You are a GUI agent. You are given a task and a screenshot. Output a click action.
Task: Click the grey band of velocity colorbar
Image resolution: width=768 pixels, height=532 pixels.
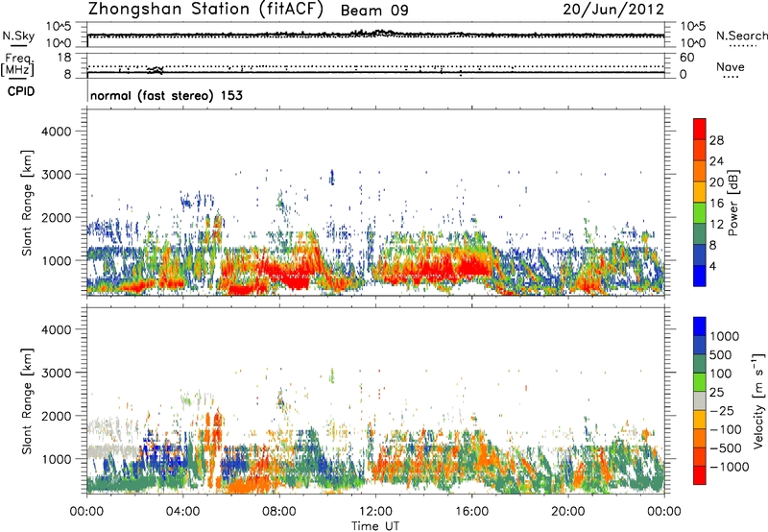(700, 400)
